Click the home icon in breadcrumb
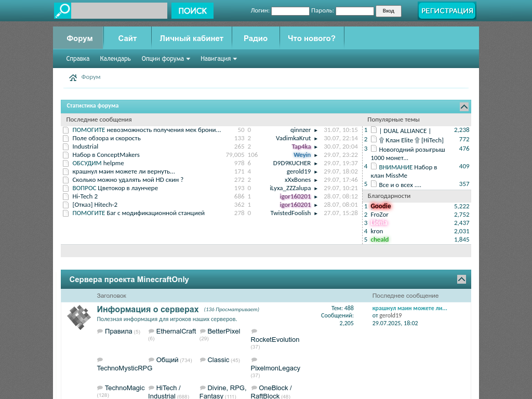Viewport: 532px width, 399px height. [73, 77]
